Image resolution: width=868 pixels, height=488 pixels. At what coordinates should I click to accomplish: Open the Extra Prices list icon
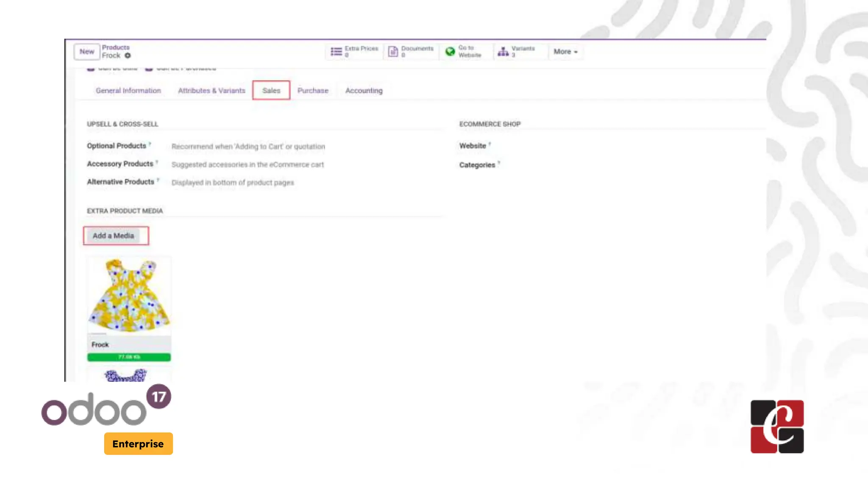pos(336,52)
